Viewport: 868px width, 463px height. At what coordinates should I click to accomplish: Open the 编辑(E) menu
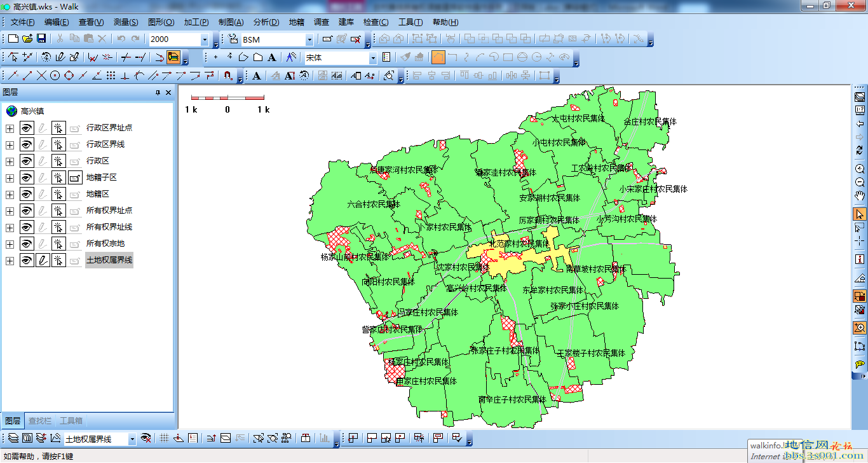[57, 22]
